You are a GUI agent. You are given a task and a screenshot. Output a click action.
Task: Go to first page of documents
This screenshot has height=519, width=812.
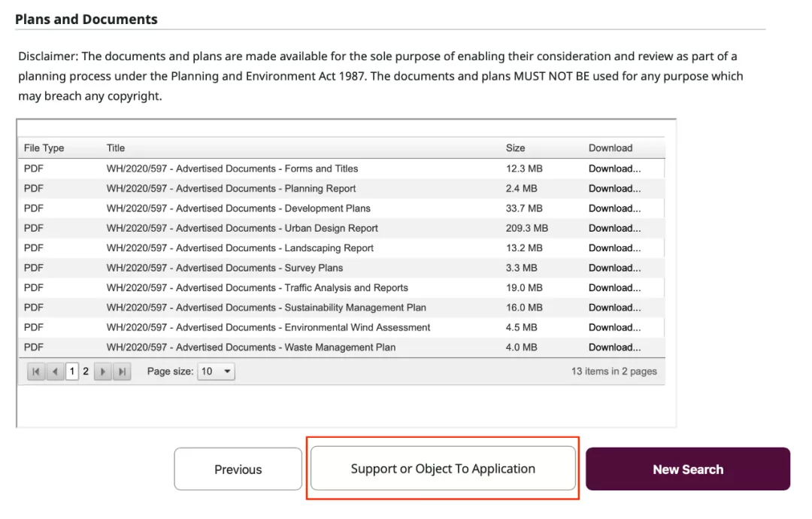pos(36,372)
